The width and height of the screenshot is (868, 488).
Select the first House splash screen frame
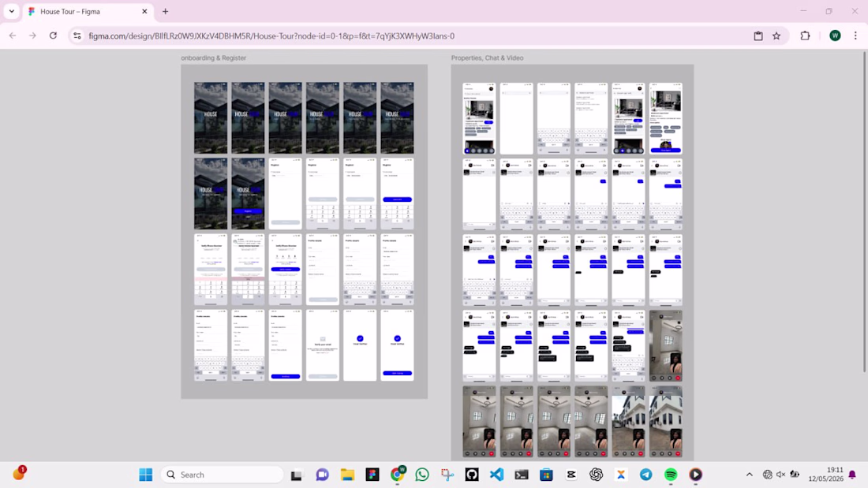[211, 117]
